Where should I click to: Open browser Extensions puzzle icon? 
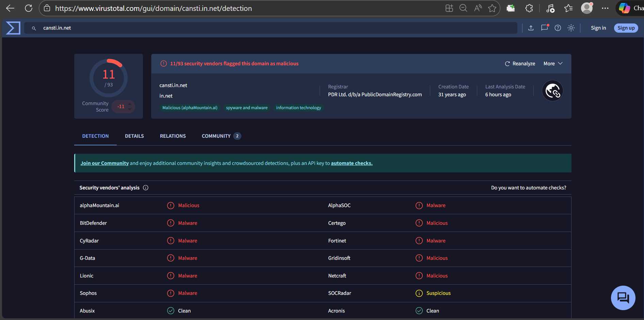(529, 8)
